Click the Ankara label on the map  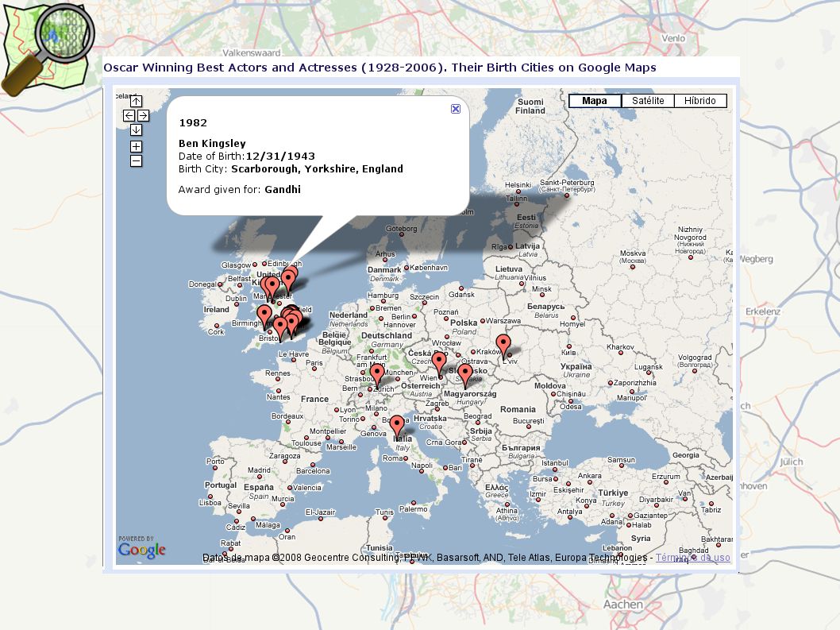(x=589, y=476)
